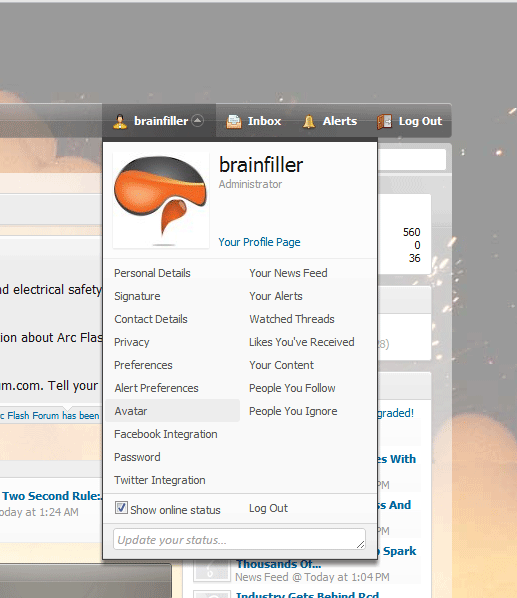Select Personal Details menu entry
Viewport: 517px width, 598px height.
point(152,273)
